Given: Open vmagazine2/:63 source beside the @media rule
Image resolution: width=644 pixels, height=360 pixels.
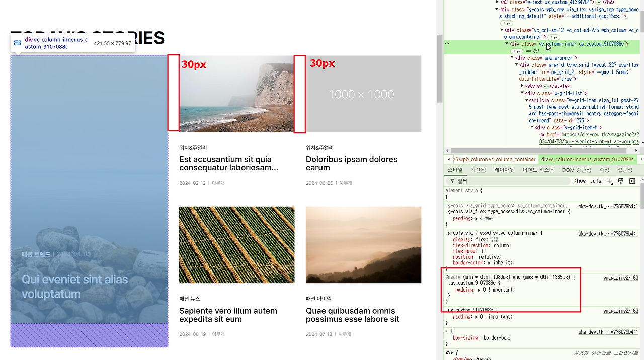Looking at the screenshot, I should (x=621, y=278).
